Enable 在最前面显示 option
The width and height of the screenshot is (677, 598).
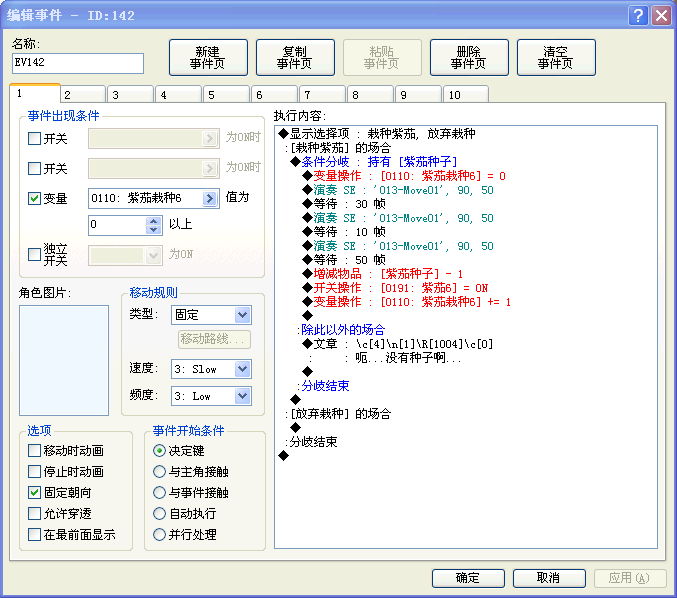click(x=34, y=535)
